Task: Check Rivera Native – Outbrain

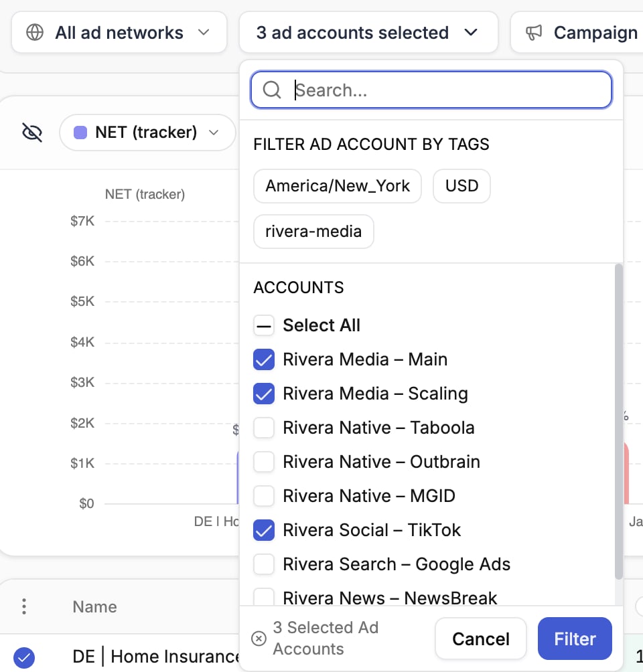Action: pyautogui.click(x=264, y=462)
